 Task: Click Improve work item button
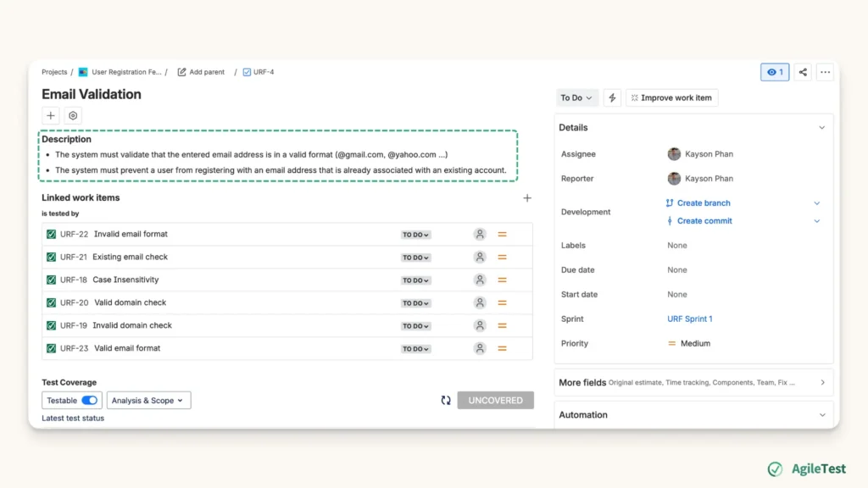pos(671,98)
